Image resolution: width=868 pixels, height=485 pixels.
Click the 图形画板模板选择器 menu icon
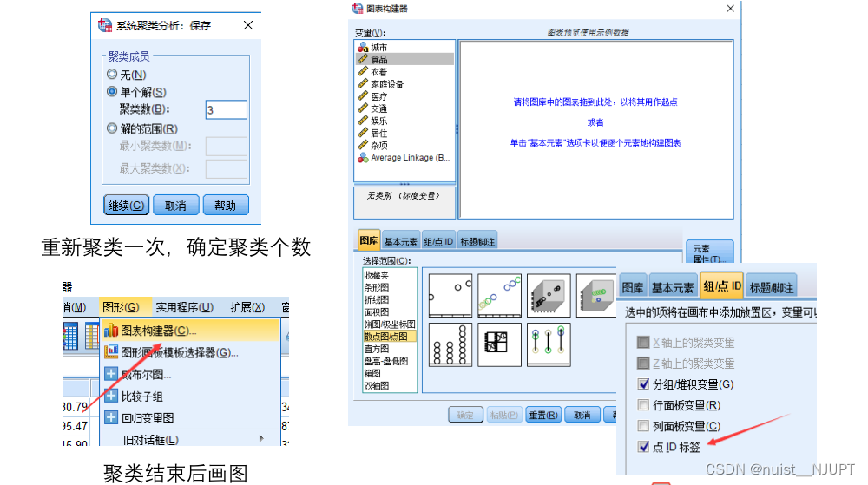pos(111,351)
